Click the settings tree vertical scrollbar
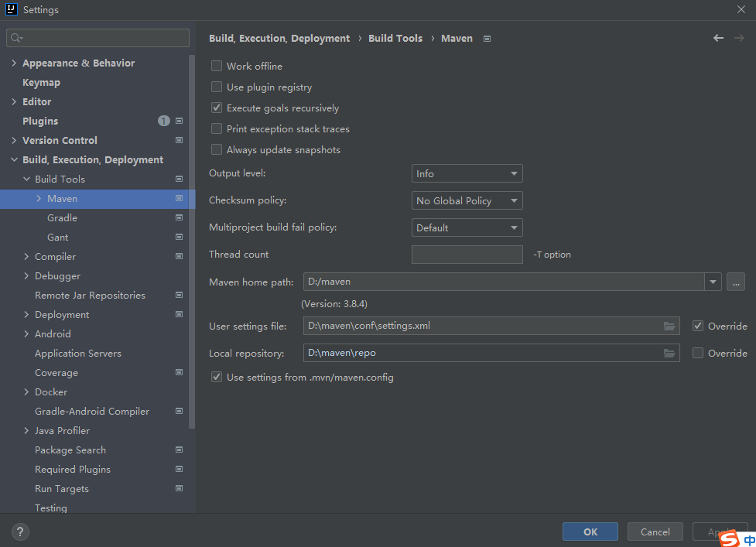756x547 pixels. pyautogui.click(x=192, y=241)
